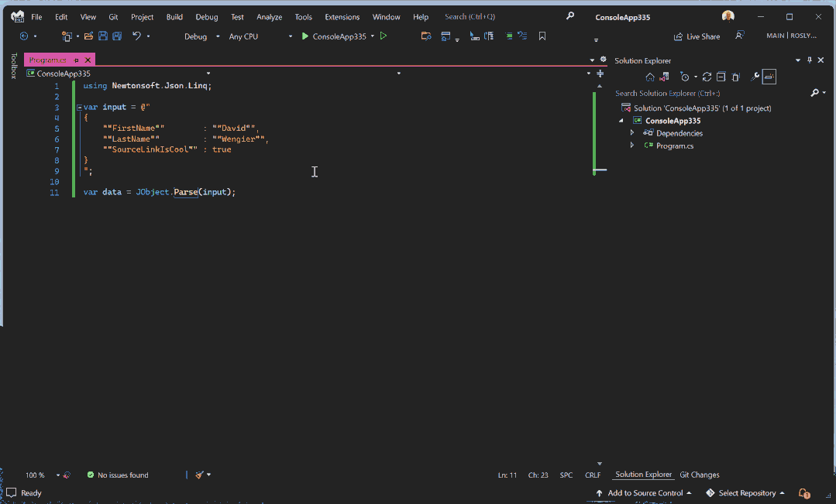Click No issues found indicator
The image size is (836, 504).
[117, 475]
